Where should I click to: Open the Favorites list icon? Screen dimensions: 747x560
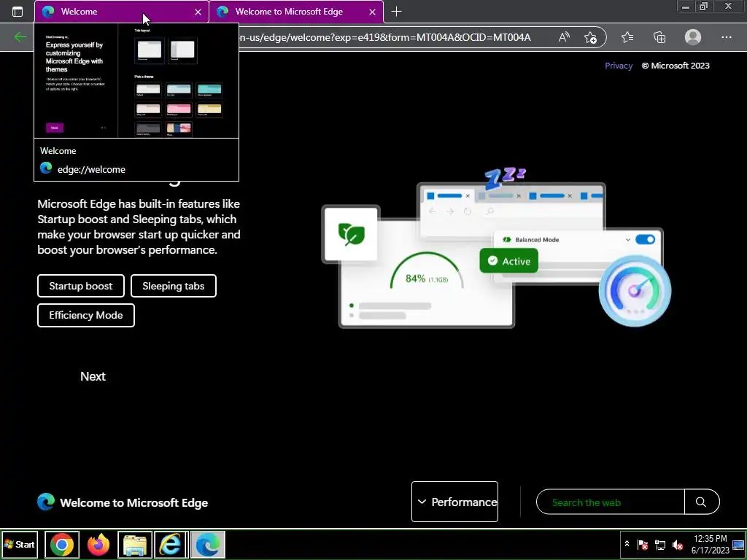(627, 37)
